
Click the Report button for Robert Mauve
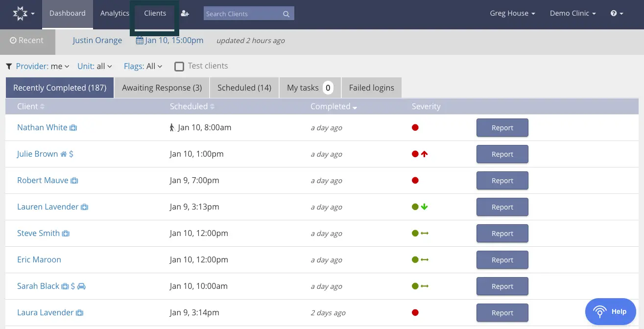(502, 180)
